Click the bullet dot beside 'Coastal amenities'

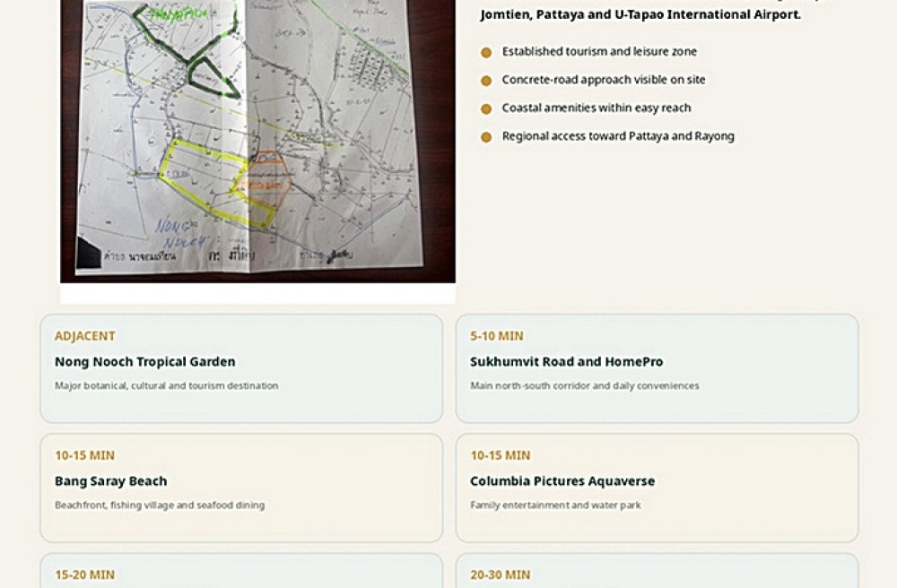click(x=486, y=108)
